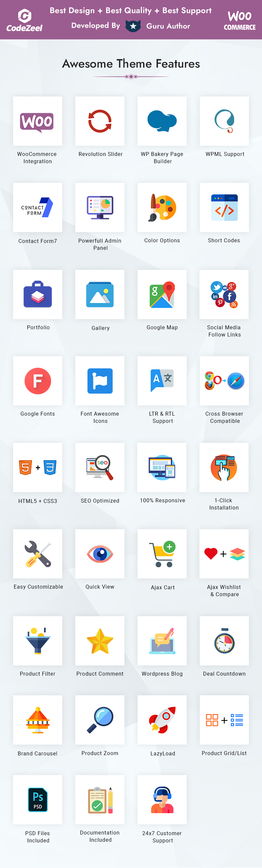Click the WooCommerce Integration icon
Viewport: 262px width, 868px height.
click(37, 122)
